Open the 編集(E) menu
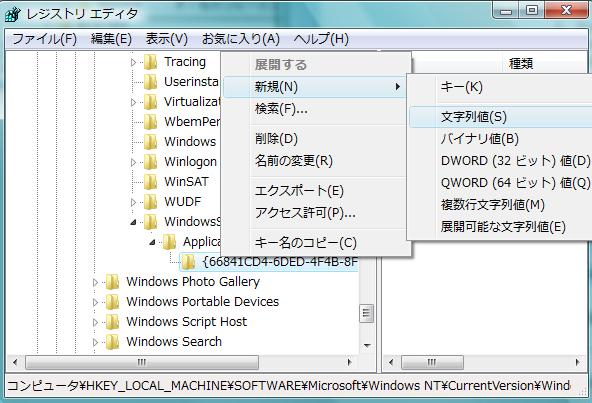The height and width of the screenshot is (403, 592). pos(111,39)
